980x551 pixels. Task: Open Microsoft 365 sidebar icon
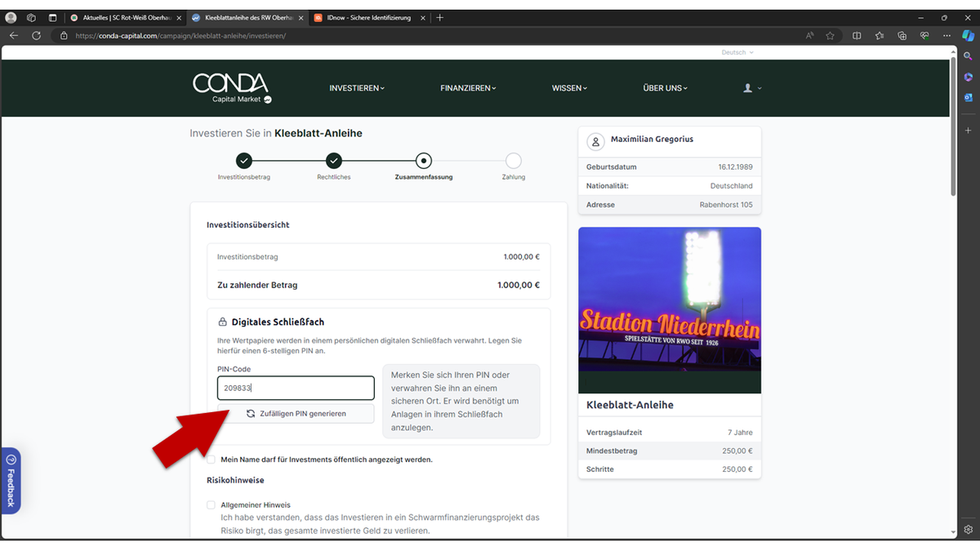(969, 77)
